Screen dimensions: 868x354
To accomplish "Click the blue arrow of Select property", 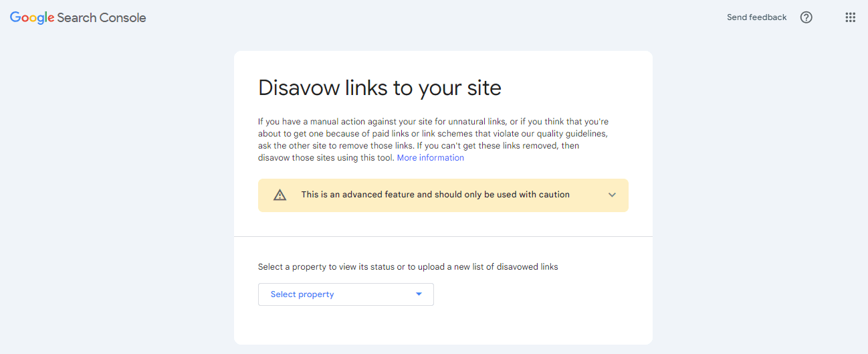I will tap(419, 294).
